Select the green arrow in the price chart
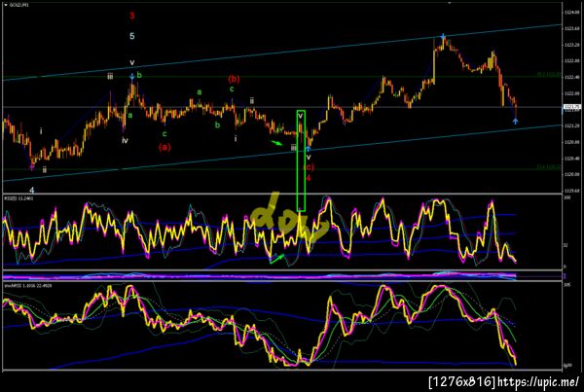 (x=276, y=143)
